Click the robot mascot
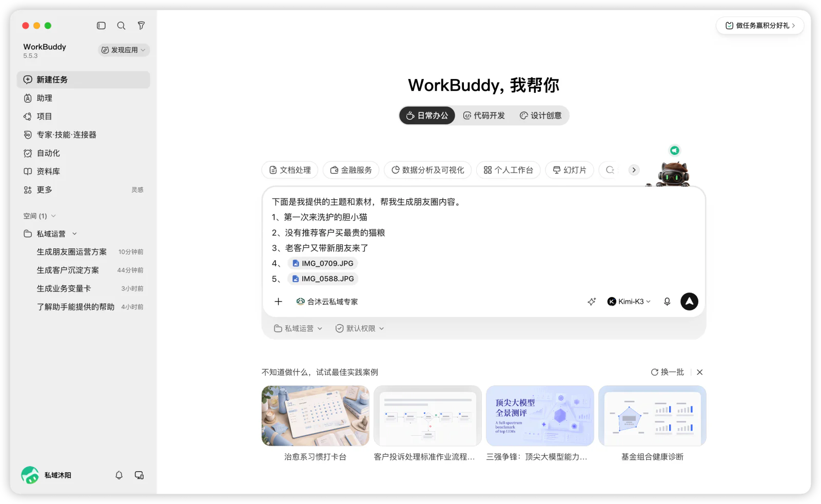The image size is (821, 504). (x=673, y=175)
